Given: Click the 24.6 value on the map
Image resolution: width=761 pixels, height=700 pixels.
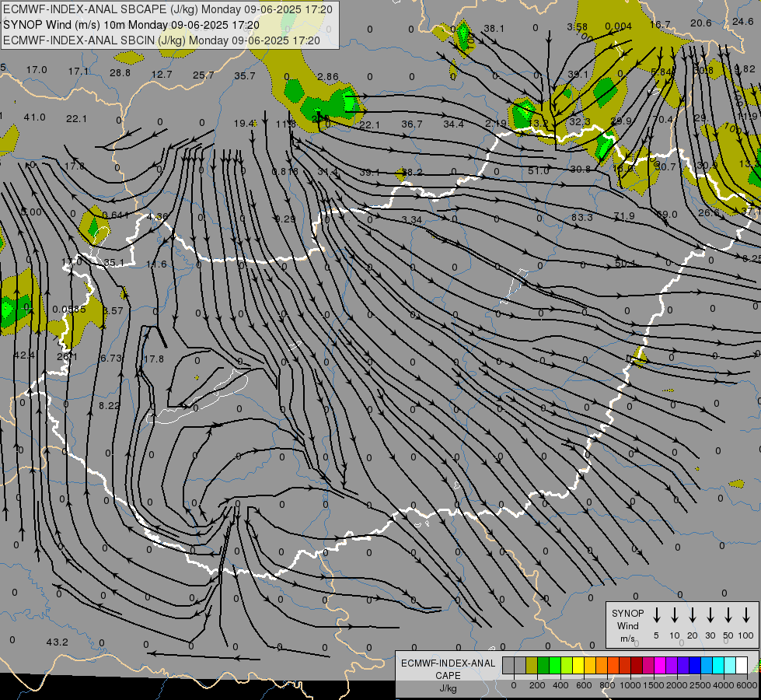Looking at the screenshot, I should coord(742,21).
